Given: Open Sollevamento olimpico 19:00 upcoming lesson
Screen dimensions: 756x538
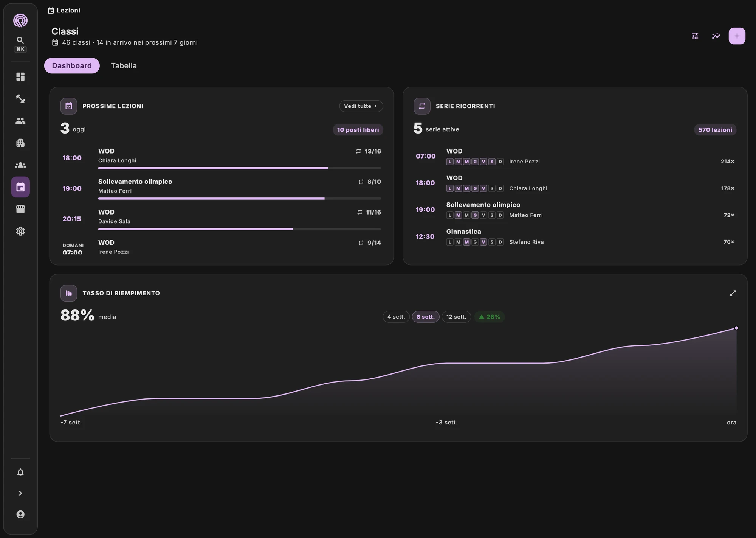Looking at the screenshot, I should tap(222, 188).
